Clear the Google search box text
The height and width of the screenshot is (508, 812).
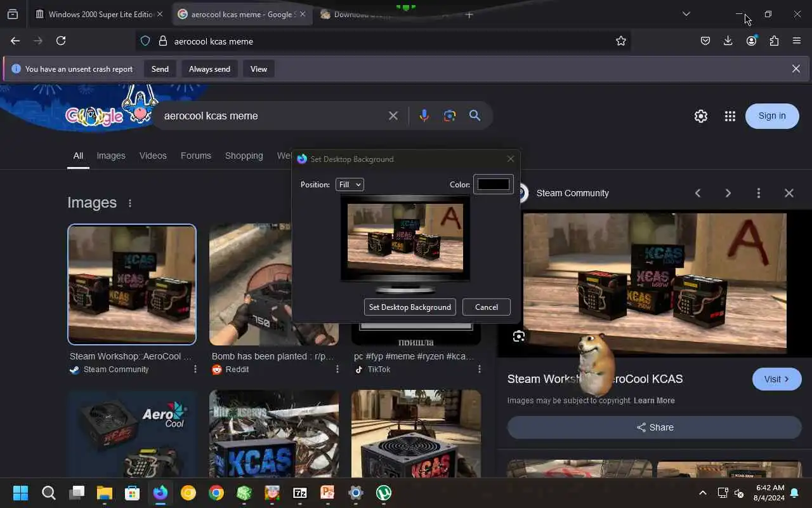[393, 116]
